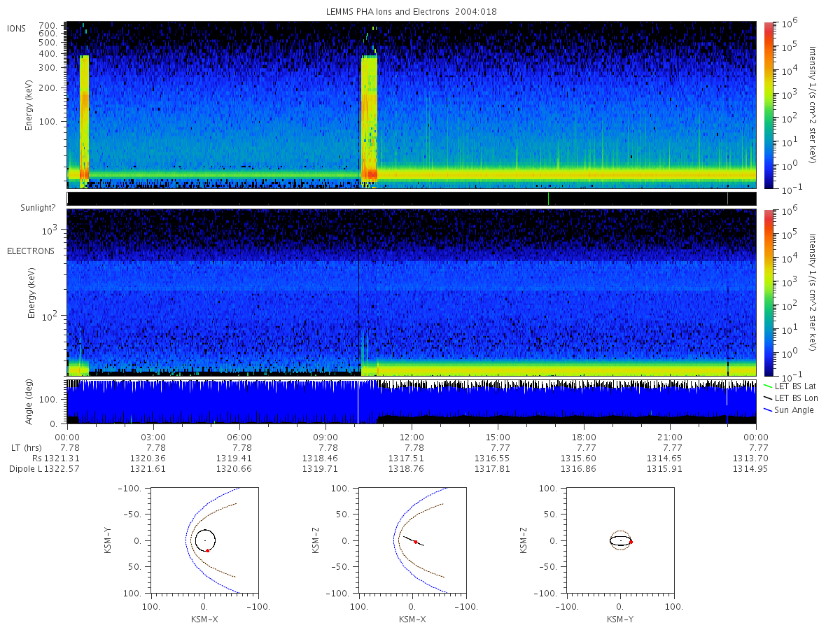
Task: Select the IONS panel label
Action: pos(17,29)
